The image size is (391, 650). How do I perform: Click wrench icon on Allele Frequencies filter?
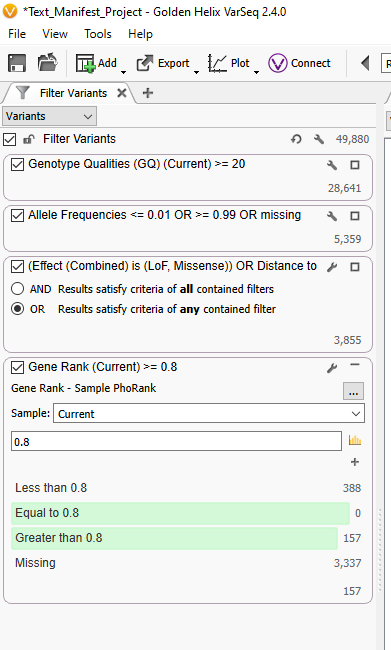point(332,216)
